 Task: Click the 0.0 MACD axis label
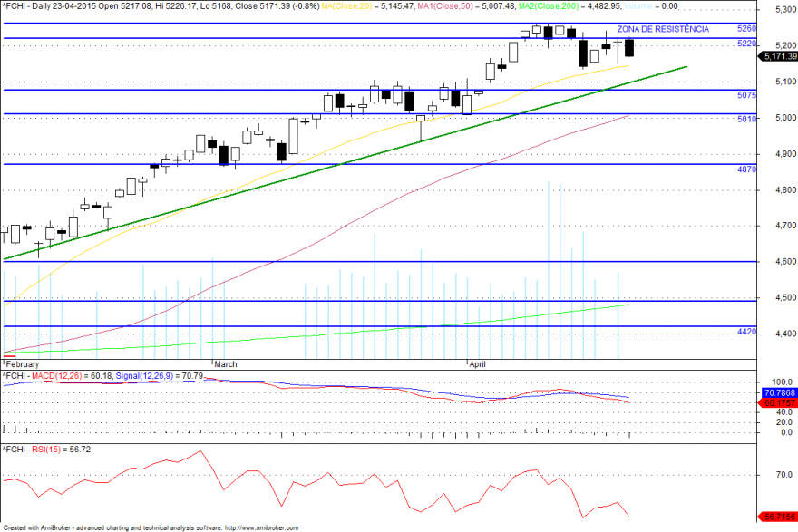pos(786,432)
